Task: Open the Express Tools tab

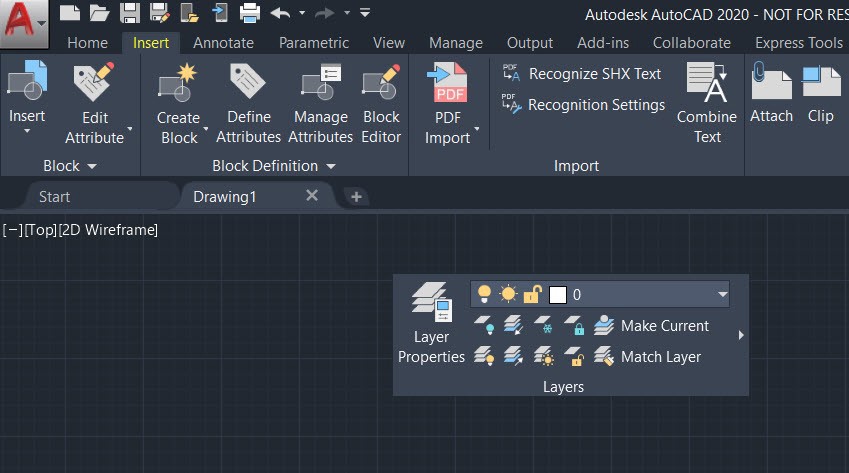Action: [799, 43]
